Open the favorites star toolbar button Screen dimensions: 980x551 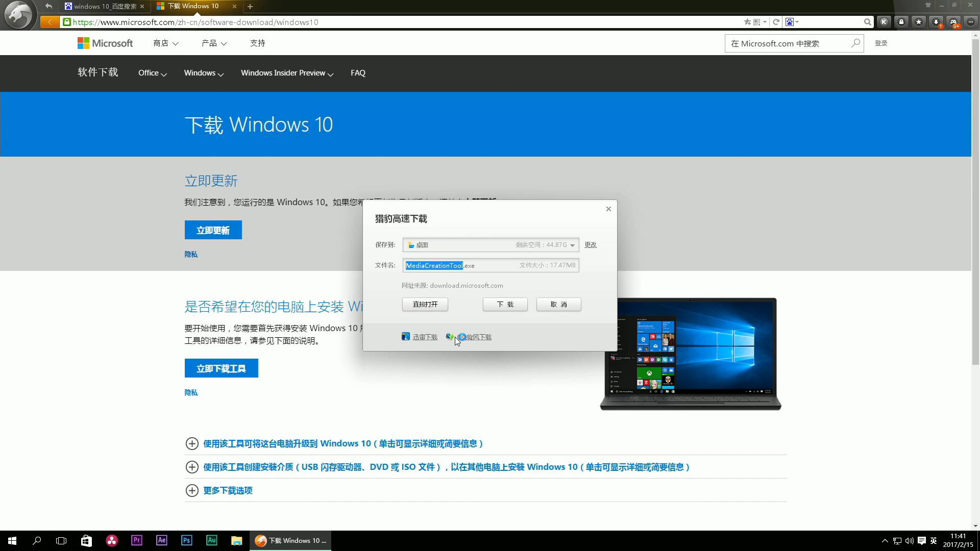tap(918, 22)
